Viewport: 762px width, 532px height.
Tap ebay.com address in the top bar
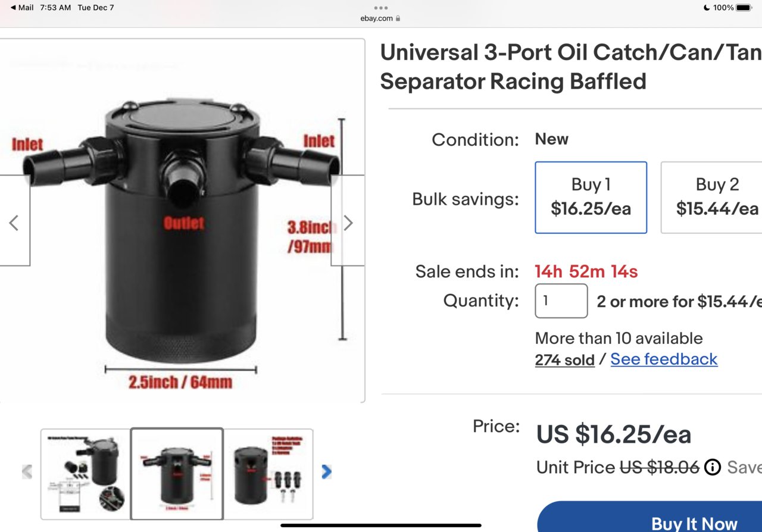coord(377,18)
